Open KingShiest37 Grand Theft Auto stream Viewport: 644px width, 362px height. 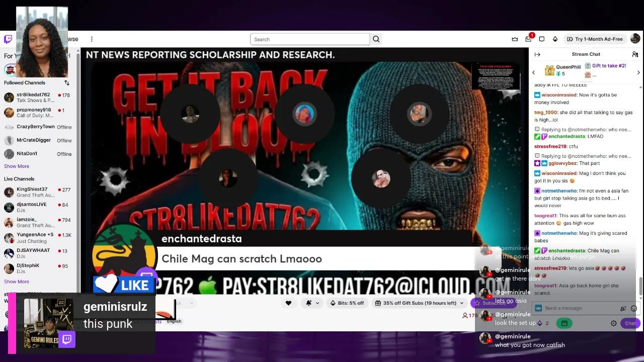point(38,192)
